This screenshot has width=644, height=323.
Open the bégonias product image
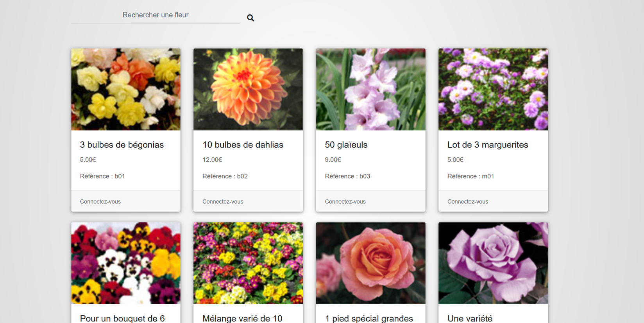126,90
